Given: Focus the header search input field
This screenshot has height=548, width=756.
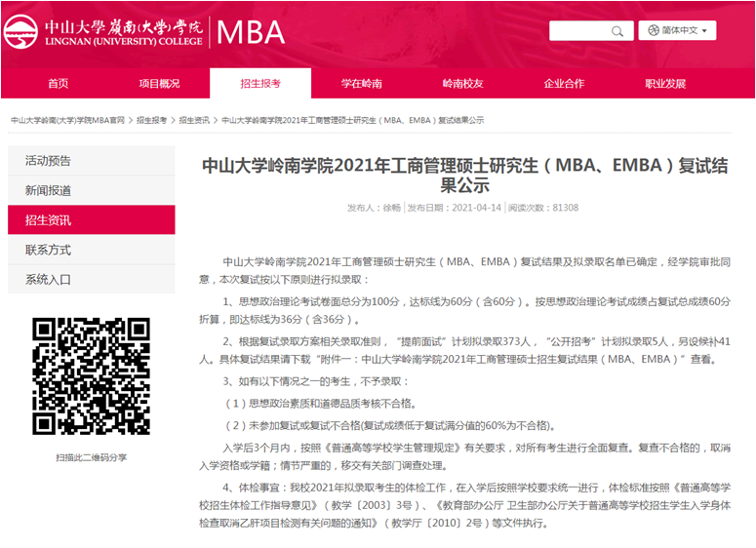Looking at the screenshot, I should click(x=591, y=31).
